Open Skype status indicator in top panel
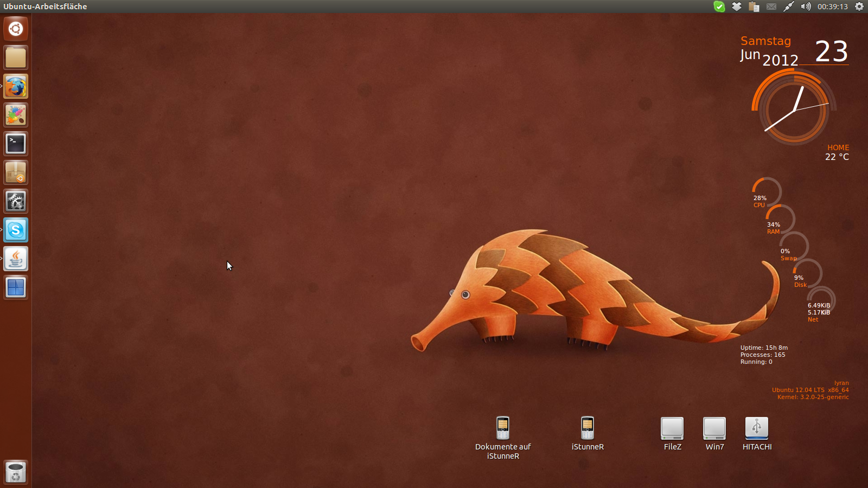Image resolution: width=868 pixels, height=488 pixels. point(719,7)
